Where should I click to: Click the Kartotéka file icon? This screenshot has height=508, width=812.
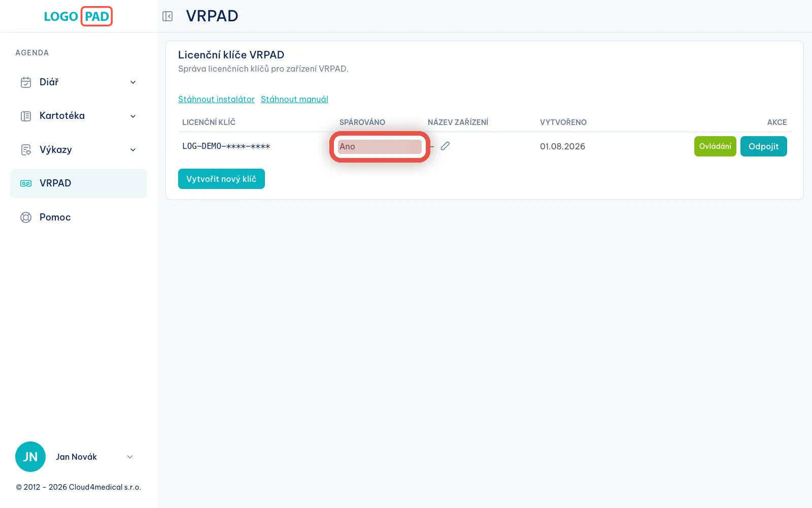click(26, 116)
